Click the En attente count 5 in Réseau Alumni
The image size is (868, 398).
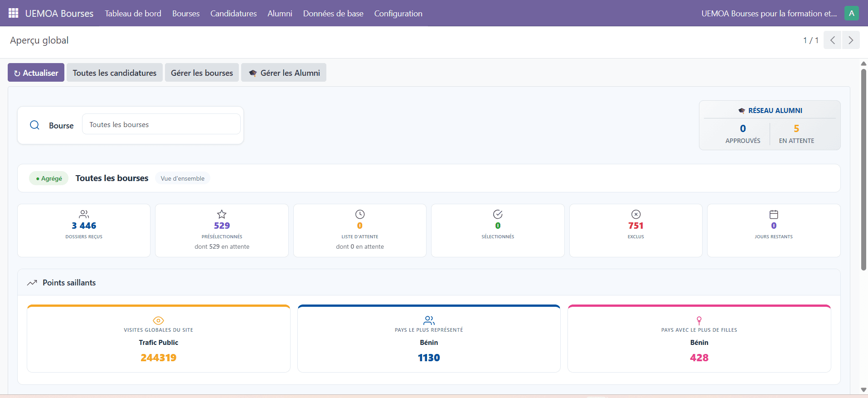796,128
